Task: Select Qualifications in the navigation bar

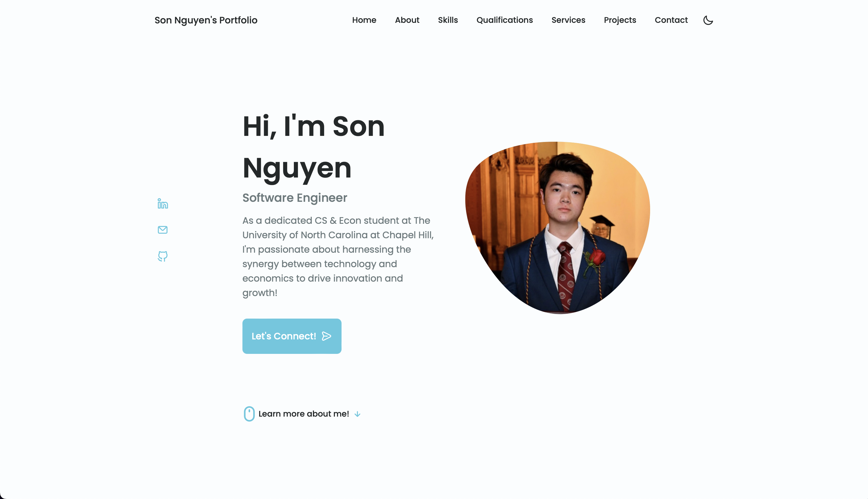Action: click(505, 20)
